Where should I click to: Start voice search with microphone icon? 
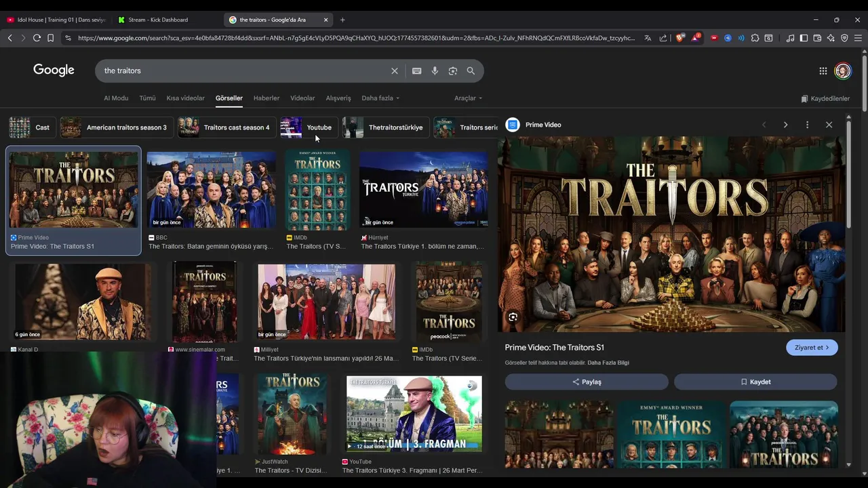pyautogui.click(x=435, y=70)
